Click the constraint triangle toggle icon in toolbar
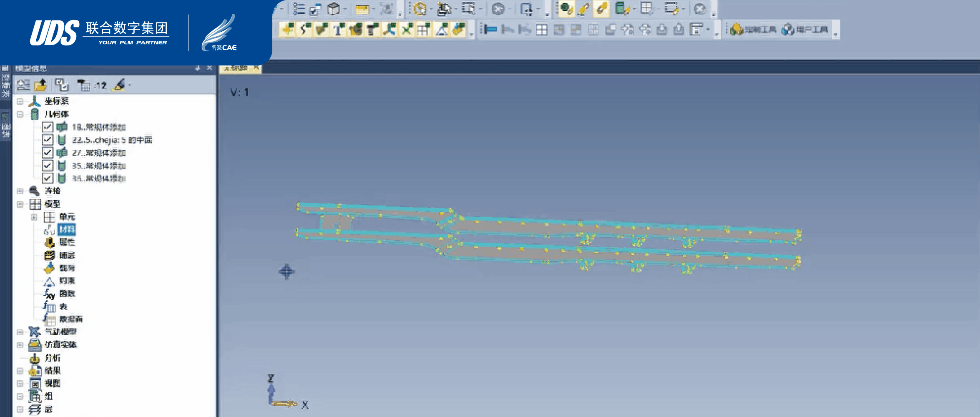 point(441,30)
